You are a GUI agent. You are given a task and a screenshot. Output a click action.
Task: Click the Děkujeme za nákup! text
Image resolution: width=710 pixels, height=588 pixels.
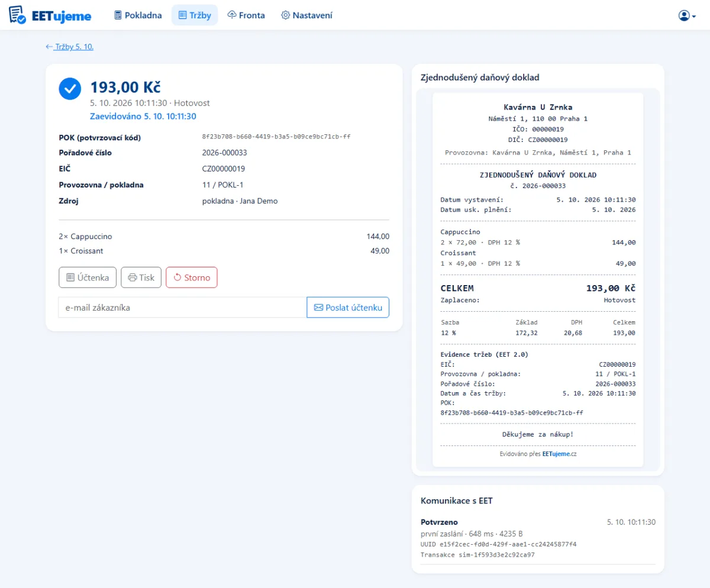[538, 435]
